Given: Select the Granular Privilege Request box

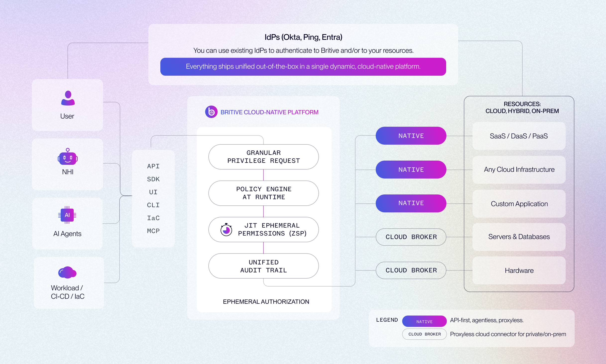Looking at the screenshot, I should [263, 157].
